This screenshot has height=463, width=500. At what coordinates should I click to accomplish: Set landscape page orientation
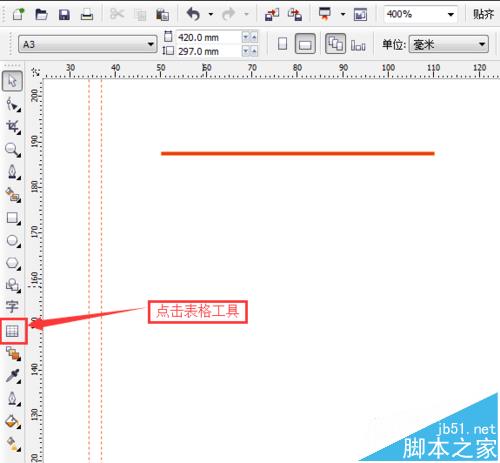[x=305, y=44]
